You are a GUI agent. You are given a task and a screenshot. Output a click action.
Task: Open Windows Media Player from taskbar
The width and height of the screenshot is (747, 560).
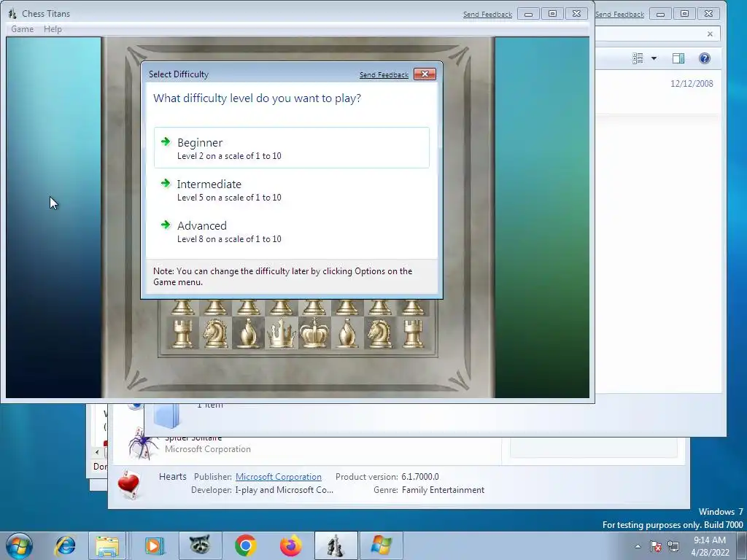(153, 545)
